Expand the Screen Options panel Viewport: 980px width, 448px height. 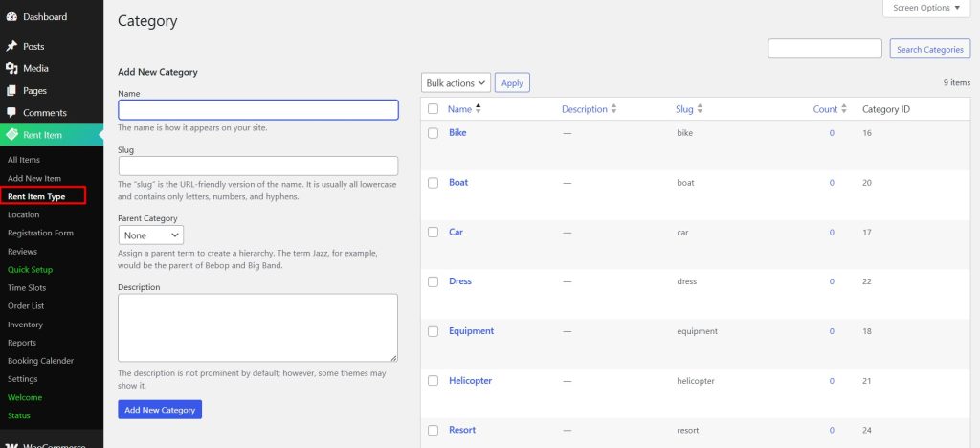(x=925, y=8)
